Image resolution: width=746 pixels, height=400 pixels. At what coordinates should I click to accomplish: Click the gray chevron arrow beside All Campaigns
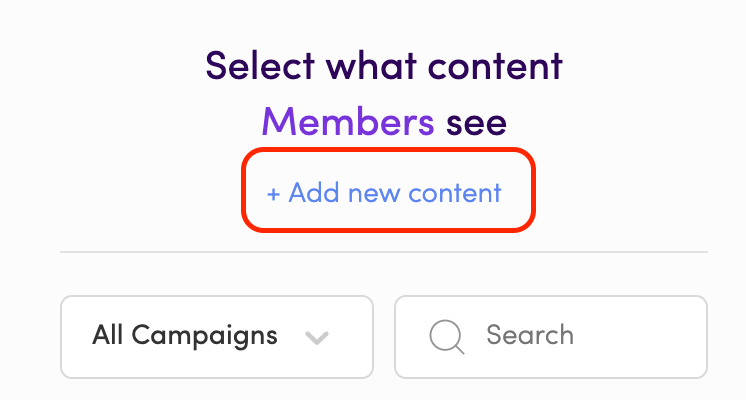[x=317, y=338]
